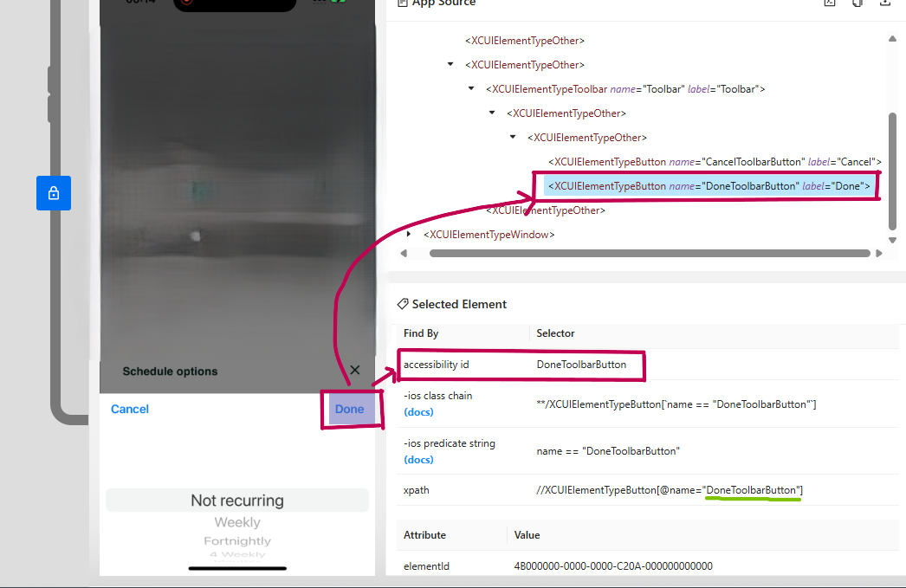Click the source tree horizontal scrollbar thumb
Viewport: 906px width, 588px height.
point(650,254)
